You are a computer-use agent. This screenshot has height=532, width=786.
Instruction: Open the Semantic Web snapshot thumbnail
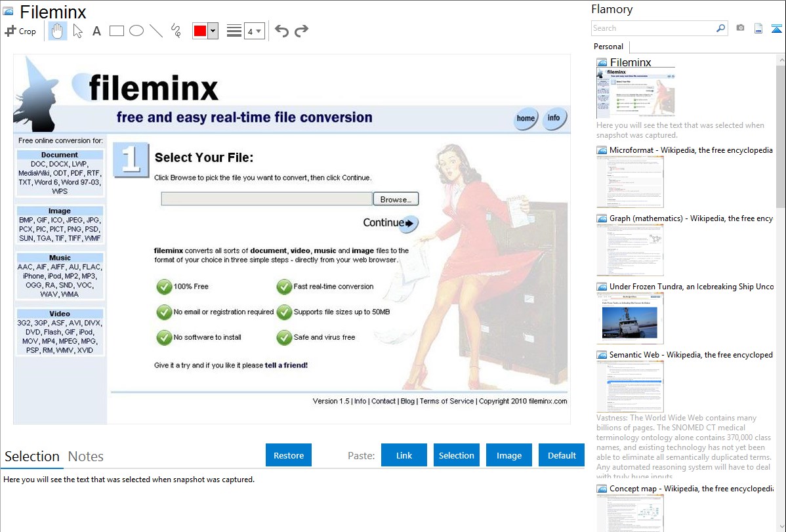pyautogui.click(x=630, y=386)
